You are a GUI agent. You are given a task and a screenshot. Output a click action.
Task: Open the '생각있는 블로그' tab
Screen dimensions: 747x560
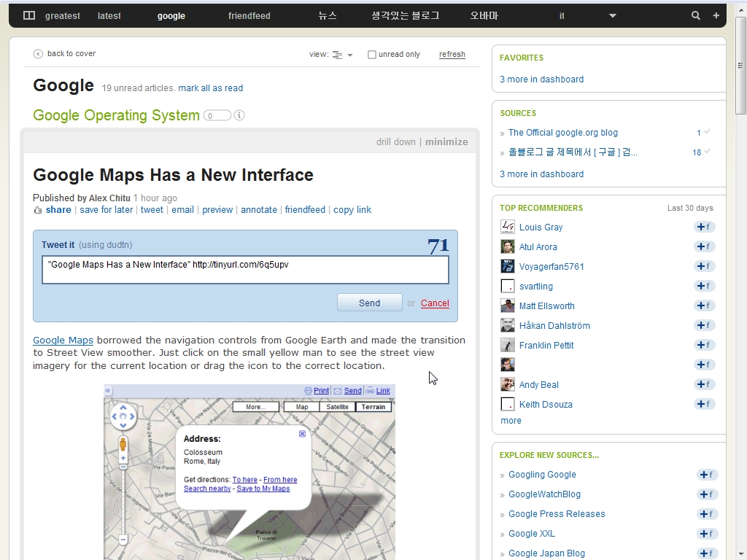tap(406, 16)
